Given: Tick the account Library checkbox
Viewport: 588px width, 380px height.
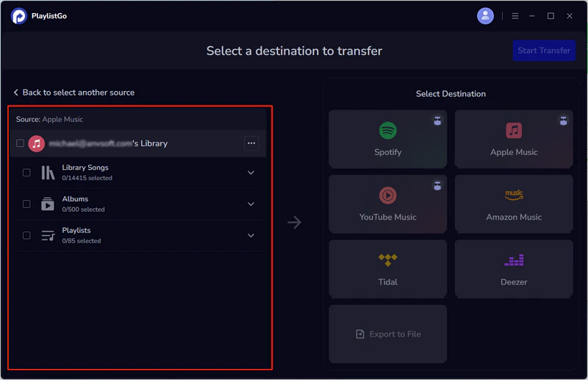Looking at the screenshot, I should click(x=21, y=143).
